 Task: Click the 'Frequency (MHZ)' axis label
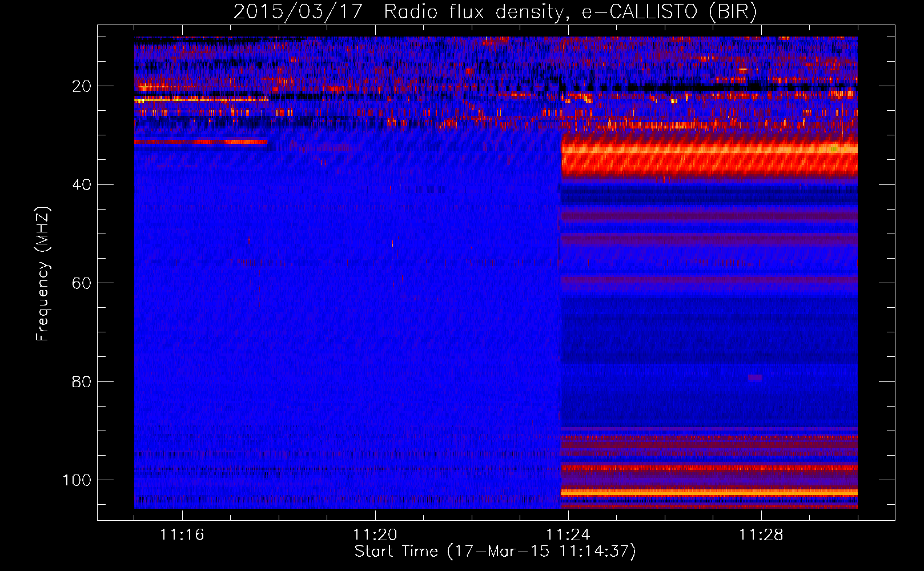tap(43, 274)
